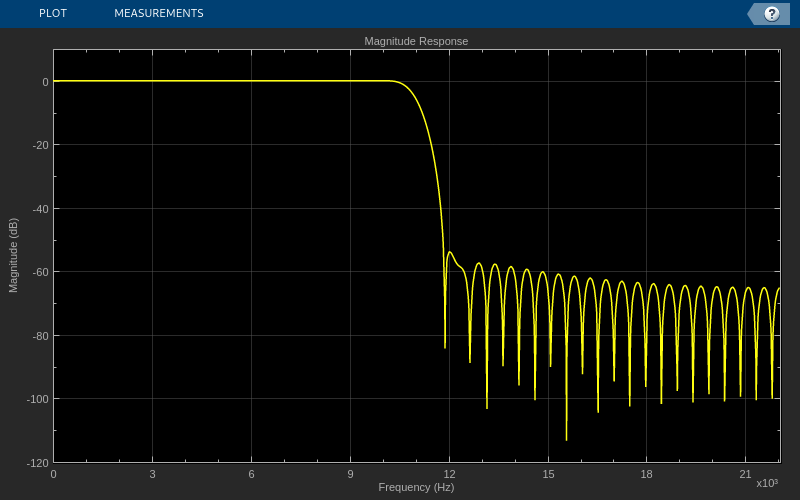Click the 0 dB magnitude tick label
The width and height of the screenshot is (800, 500).
(x=46, y=82)
